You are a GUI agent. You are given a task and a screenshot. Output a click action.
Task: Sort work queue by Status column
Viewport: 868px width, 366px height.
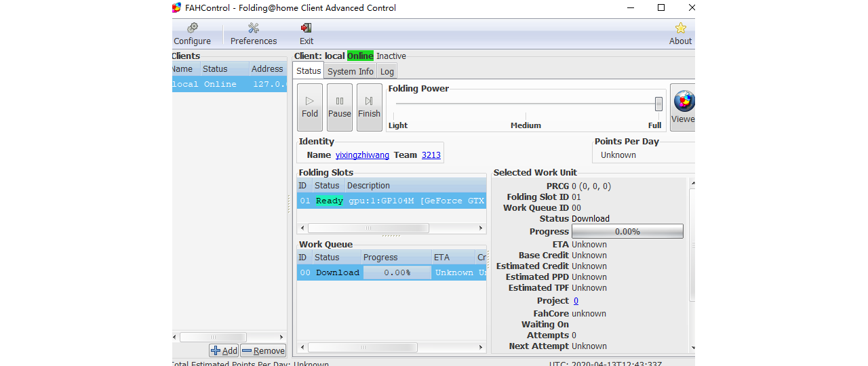point(336,258)
